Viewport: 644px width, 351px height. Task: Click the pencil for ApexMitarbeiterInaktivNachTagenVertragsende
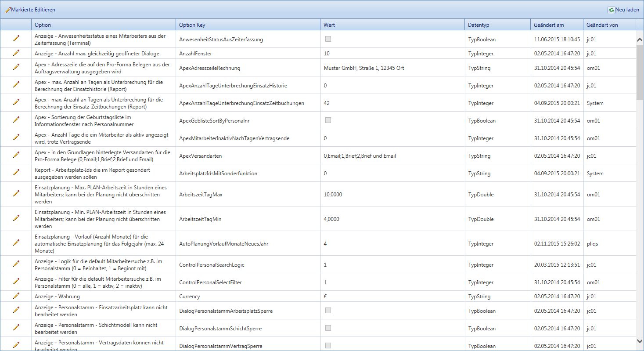coord(16,138)
